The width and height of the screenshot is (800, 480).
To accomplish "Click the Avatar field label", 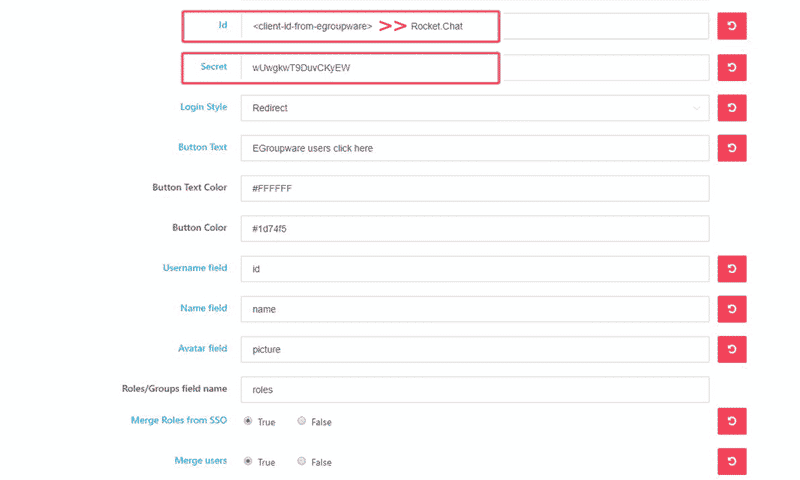I will 203,348.
